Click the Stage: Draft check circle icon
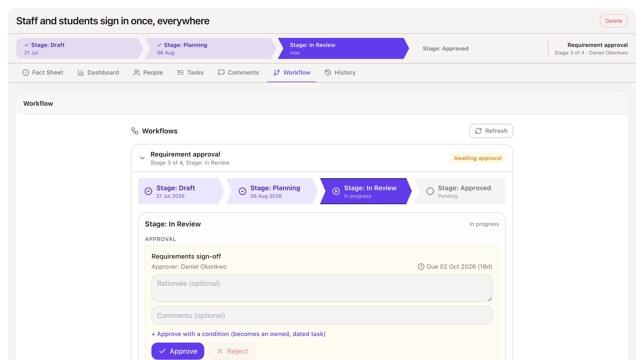The width and height of the screenshot is (644, 360). point(148,191)
